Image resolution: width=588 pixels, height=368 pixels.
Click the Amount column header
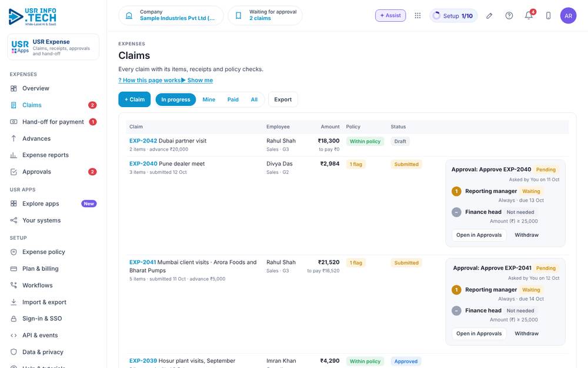coord(330,127)
